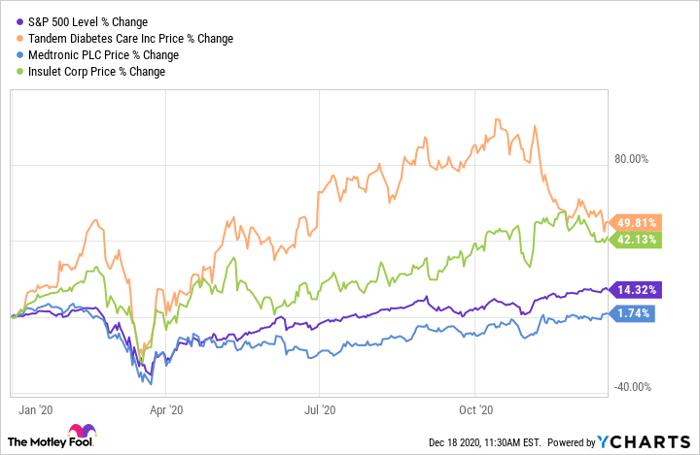Click the 80.00% y-axis label
Viewport: 700px width, 455px height.
coord(630,158)
